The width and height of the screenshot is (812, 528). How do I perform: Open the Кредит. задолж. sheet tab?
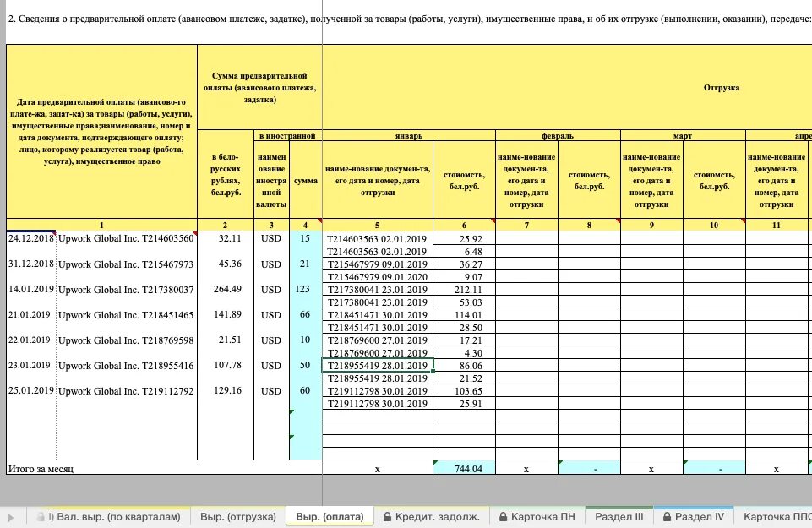432,517
